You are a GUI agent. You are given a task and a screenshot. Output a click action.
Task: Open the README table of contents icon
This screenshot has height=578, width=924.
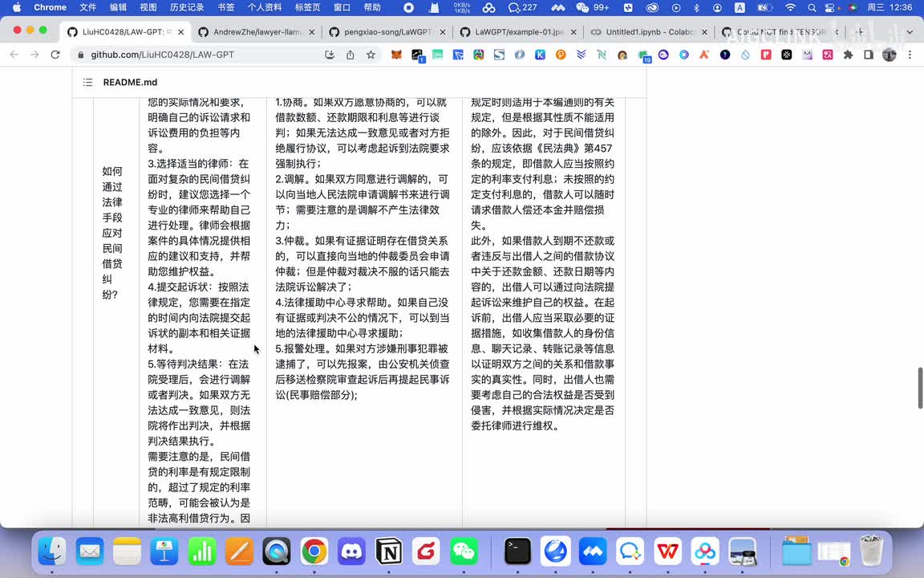pyautogui.click(x=87, y=83)
